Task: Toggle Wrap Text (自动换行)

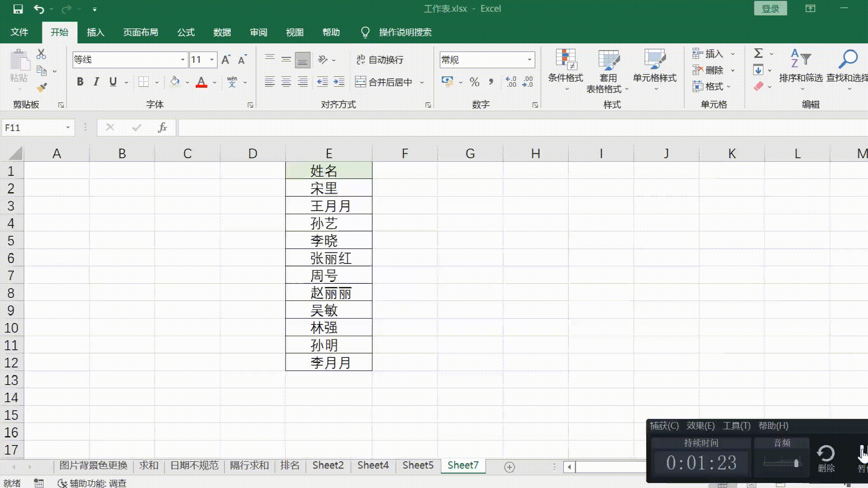Action: [380, 60]
